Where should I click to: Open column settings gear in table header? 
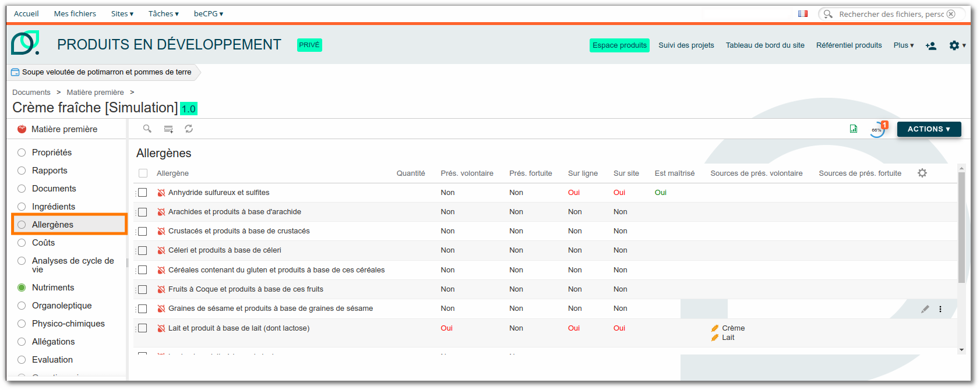(922, 173)
